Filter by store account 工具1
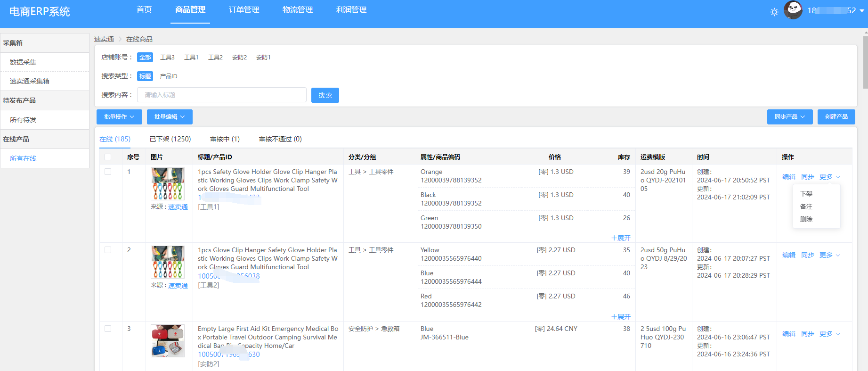 (x=191, y=57)
